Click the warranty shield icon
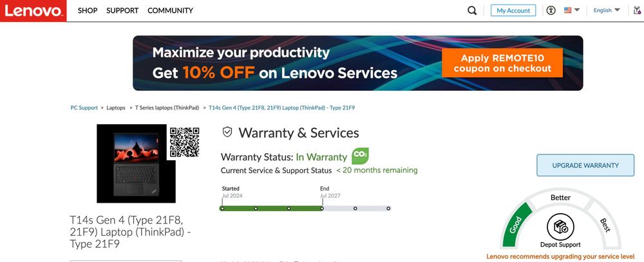 (227, 133)
